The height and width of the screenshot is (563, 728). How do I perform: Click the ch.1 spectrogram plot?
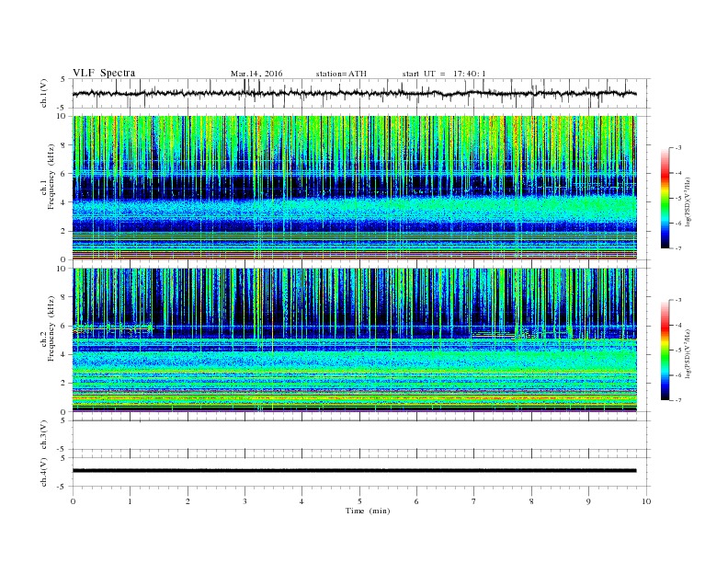(355, 187)
